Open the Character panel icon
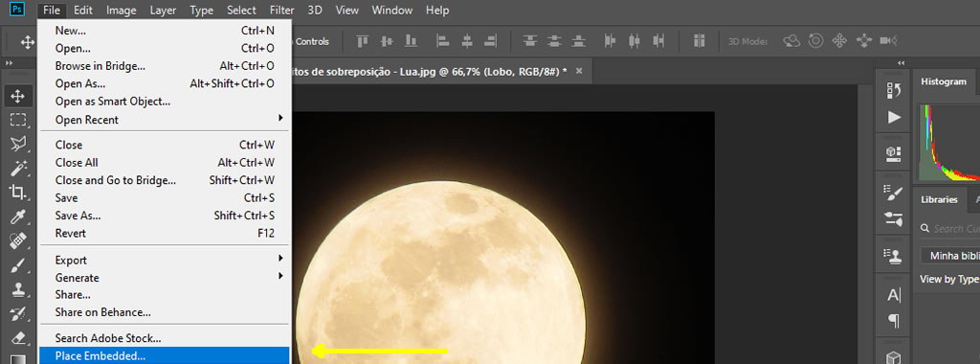The width and height of the screenshot is (980, 364). pos(894,295)
